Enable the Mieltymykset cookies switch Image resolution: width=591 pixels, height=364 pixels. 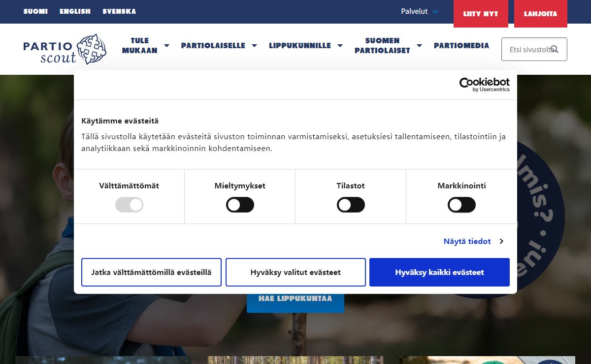coord(240,205)
